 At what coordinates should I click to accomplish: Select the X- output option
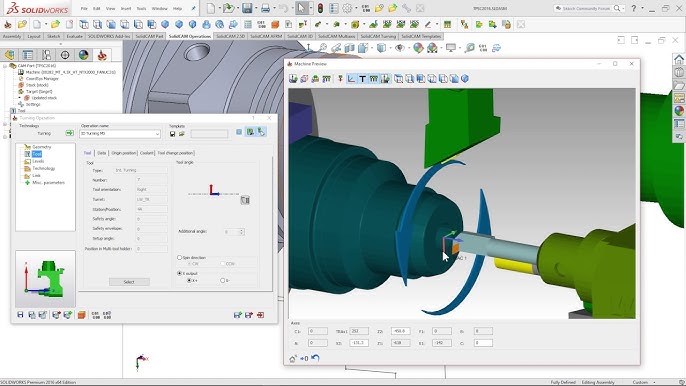coord(222,280)
